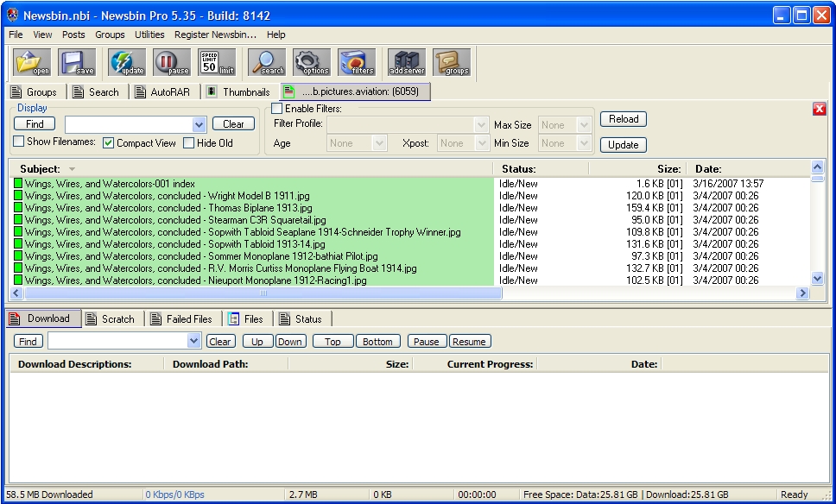Switch to the Search tab
This screenshot has height=504, width=836.
[x=97, y=91]
